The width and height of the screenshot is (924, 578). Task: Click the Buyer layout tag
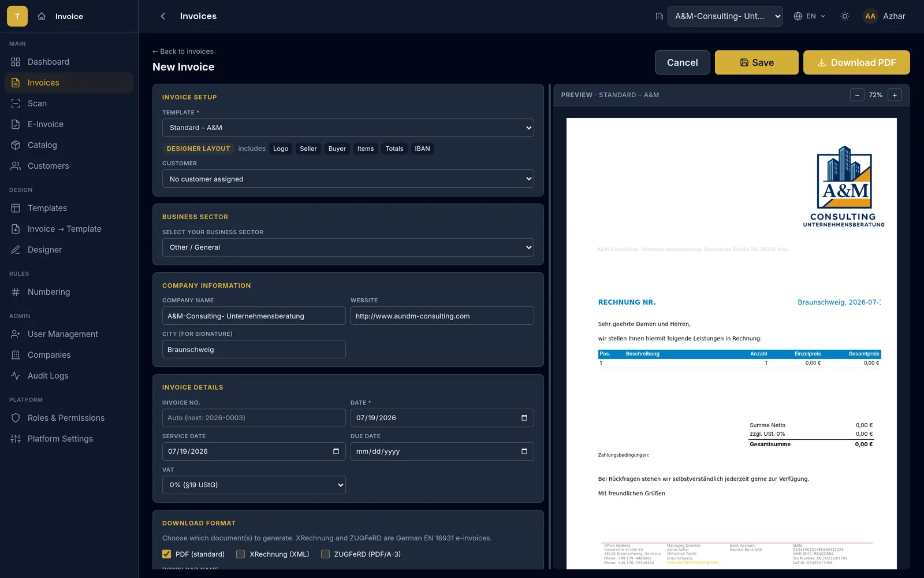coord(337,149)
